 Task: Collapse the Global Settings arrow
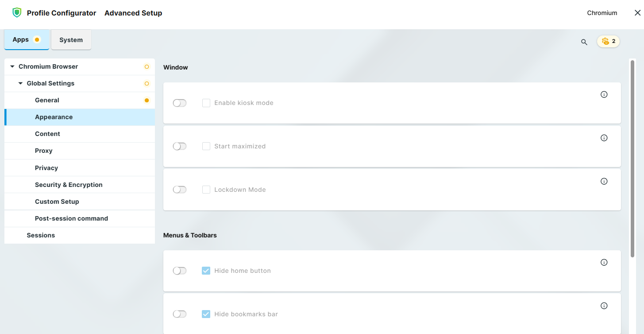click(20, 83)
